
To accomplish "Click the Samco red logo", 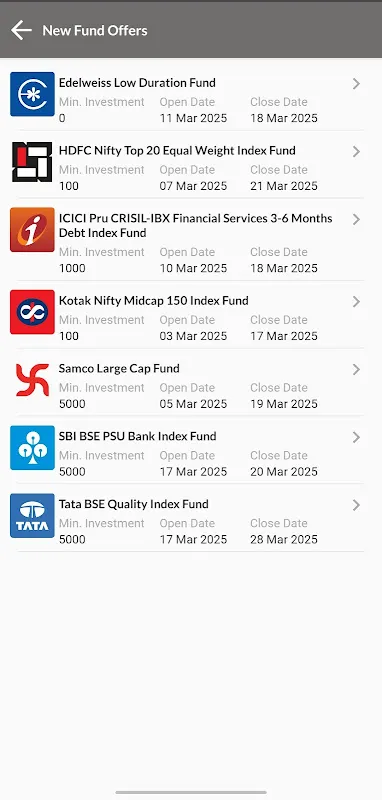I will tap(32, 380).
